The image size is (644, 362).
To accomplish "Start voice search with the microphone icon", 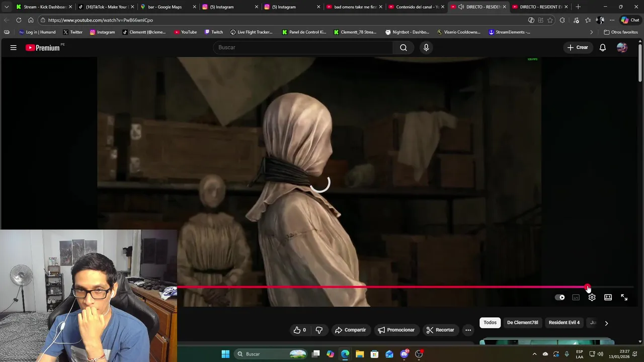I will pyautogui.click(x=426, y=47).
